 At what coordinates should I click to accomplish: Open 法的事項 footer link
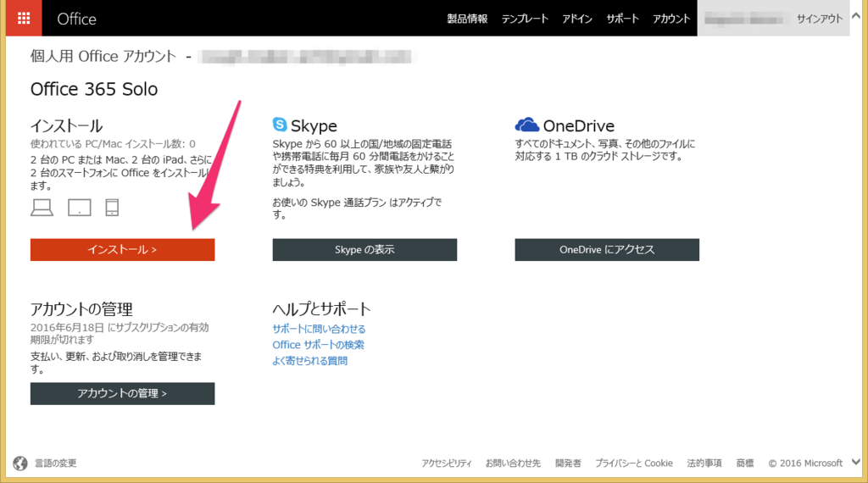[704, 463]
